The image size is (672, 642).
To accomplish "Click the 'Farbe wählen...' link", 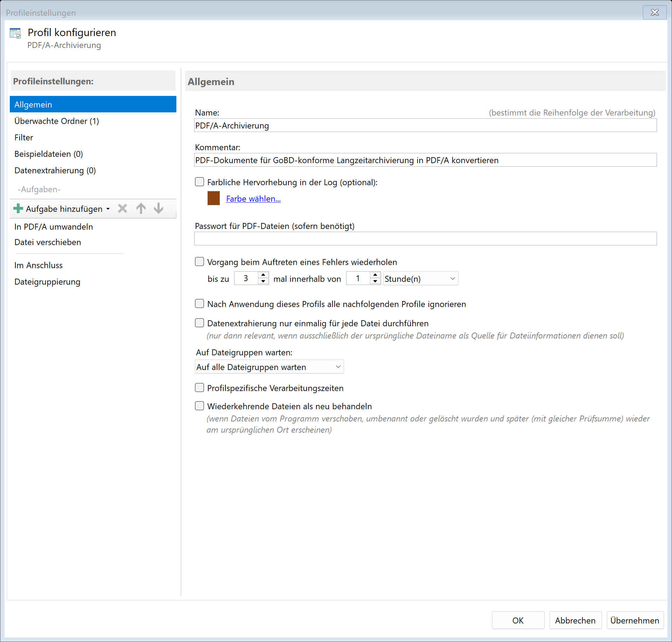I will click(253, 198).
